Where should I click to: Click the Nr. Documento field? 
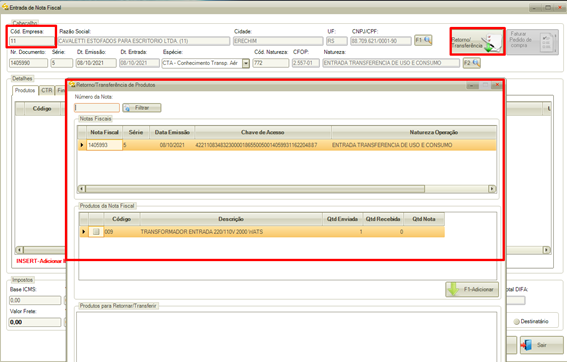click(x=28, y=63)
